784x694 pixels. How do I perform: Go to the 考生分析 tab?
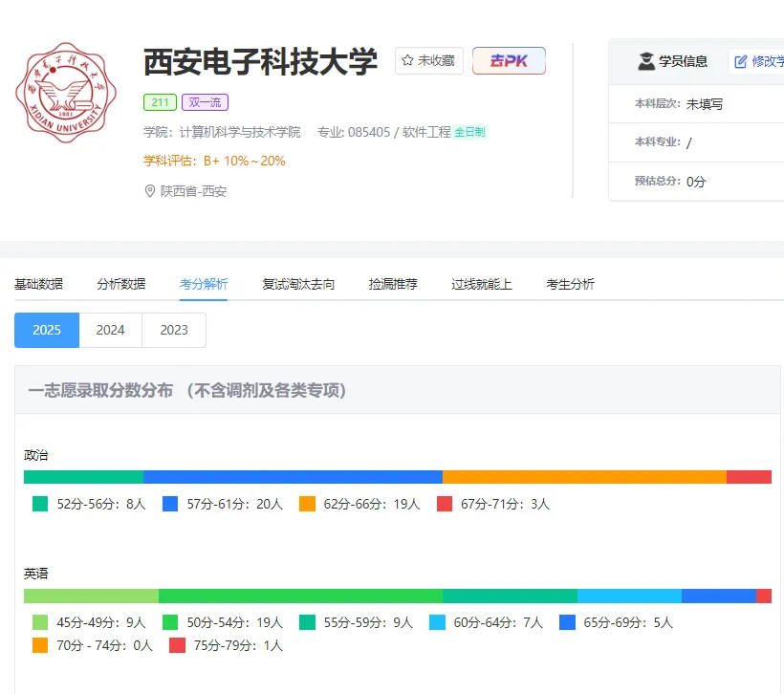(570, 284)
